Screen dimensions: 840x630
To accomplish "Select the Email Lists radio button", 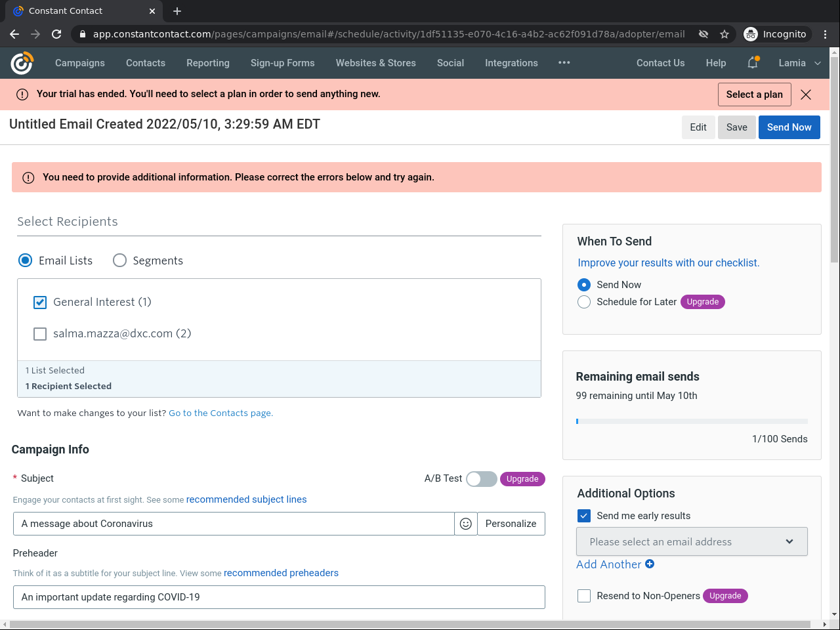I will (26, 261).
